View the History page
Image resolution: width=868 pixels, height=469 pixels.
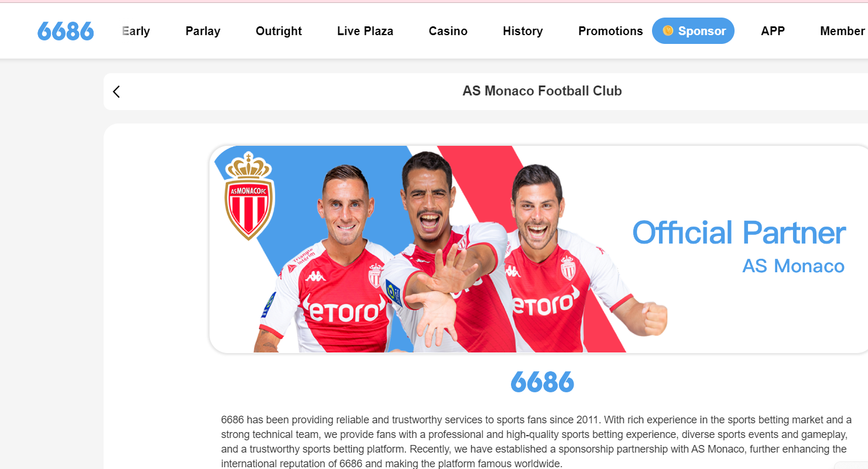click(x=523, y=31)
